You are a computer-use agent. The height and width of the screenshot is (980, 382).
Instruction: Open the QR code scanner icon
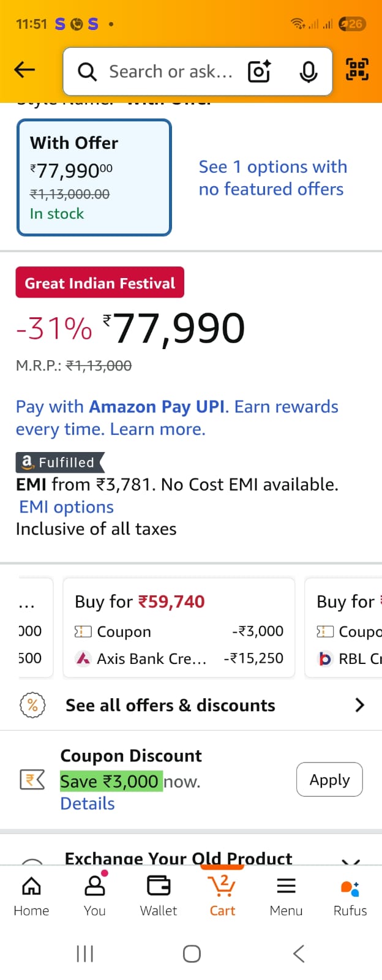click(x=358, y=69)
